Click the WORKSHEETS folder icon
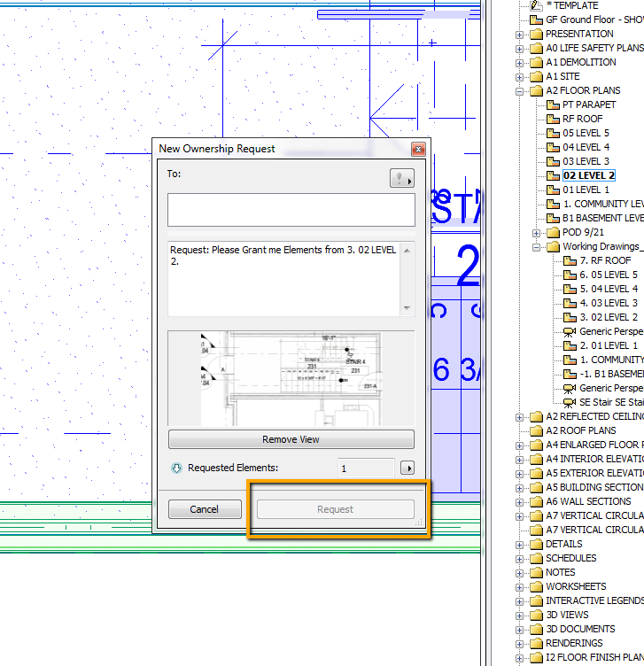 tap(537, 587)
